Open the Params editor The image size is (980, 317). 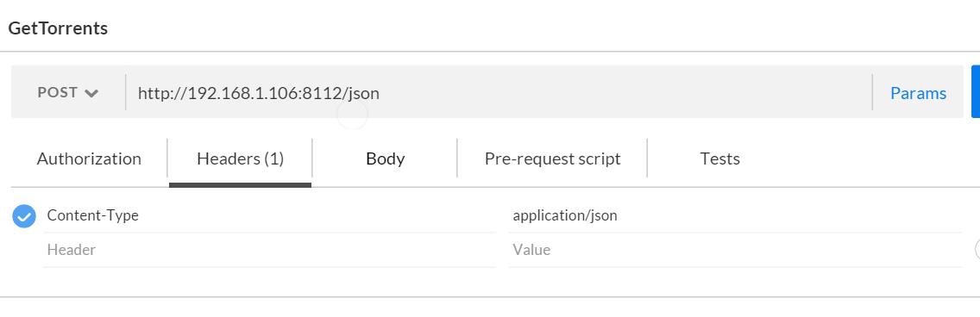click(918, 93)
